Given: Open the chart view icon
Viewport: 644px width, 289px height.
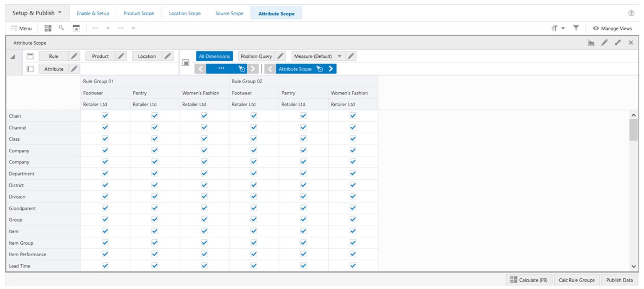Looking at the screenshot, I should [x=591, y=43].
